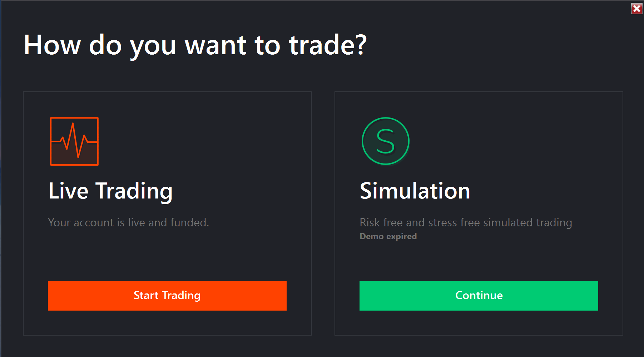Close the trade mode dialog

(636, 9)
